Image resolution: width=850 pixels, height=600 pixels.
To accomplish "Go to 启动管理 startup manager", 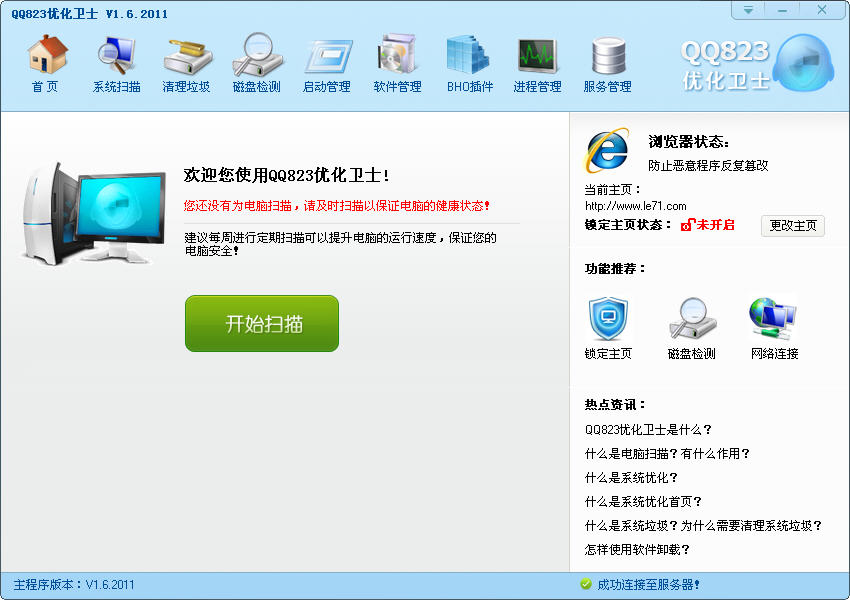I will pyautogui.click(x=327, y=63).
